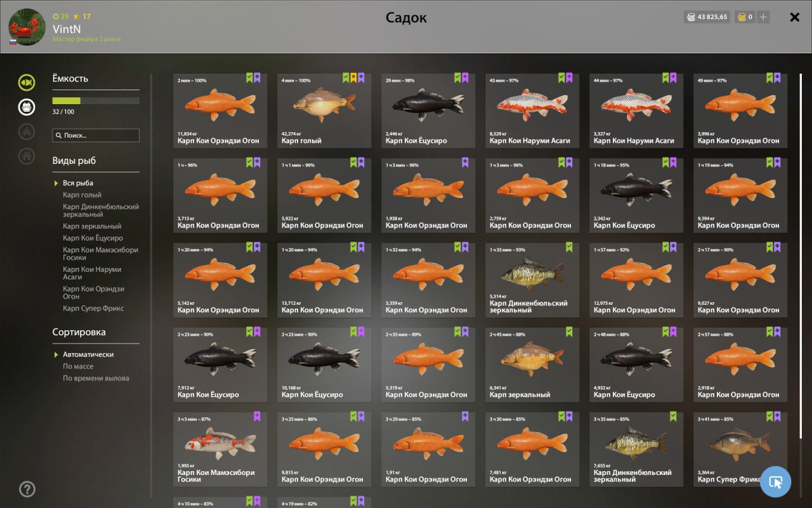Sort fish by По массе
812x508 pixels.
point(78,366)
